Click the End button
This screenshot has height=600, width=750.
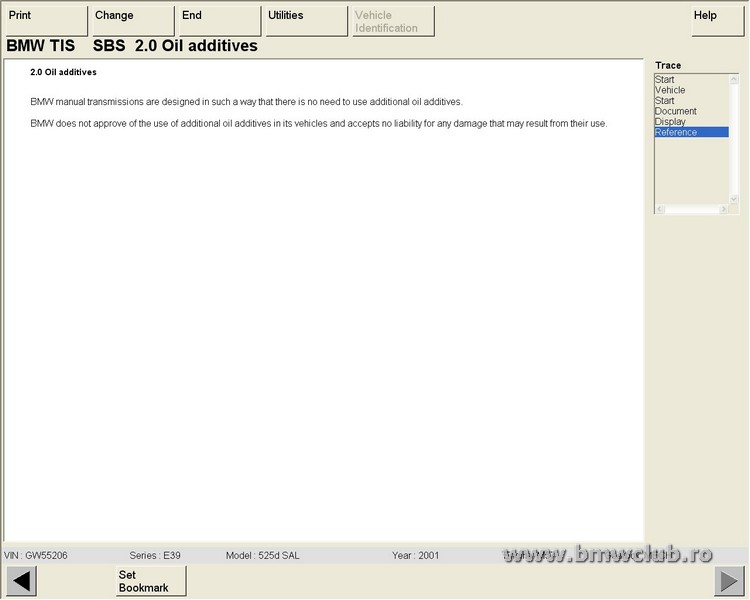tap(219, 21)
